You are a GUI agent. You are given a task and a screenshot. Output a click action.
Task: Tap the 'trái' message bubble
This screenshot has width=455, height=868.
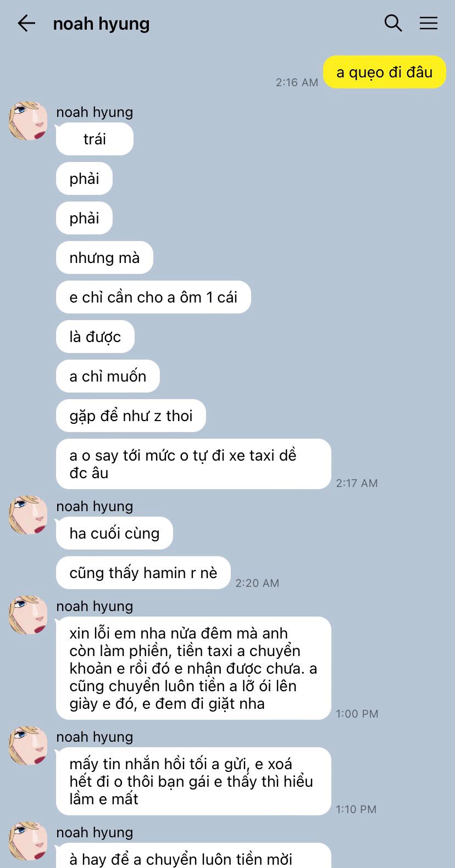pyautogui.click(x=95, y=139)
